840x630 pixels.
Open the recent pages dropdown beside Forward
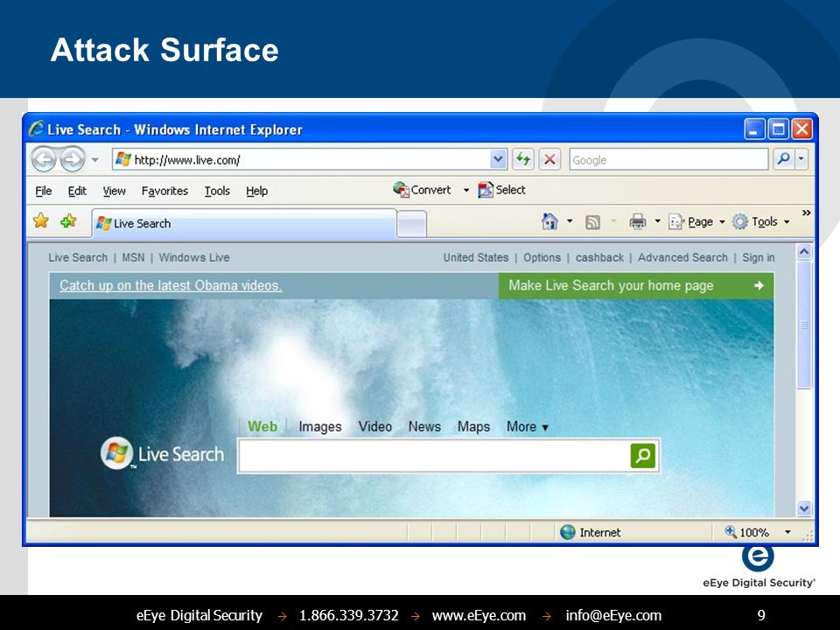point(94,159)
